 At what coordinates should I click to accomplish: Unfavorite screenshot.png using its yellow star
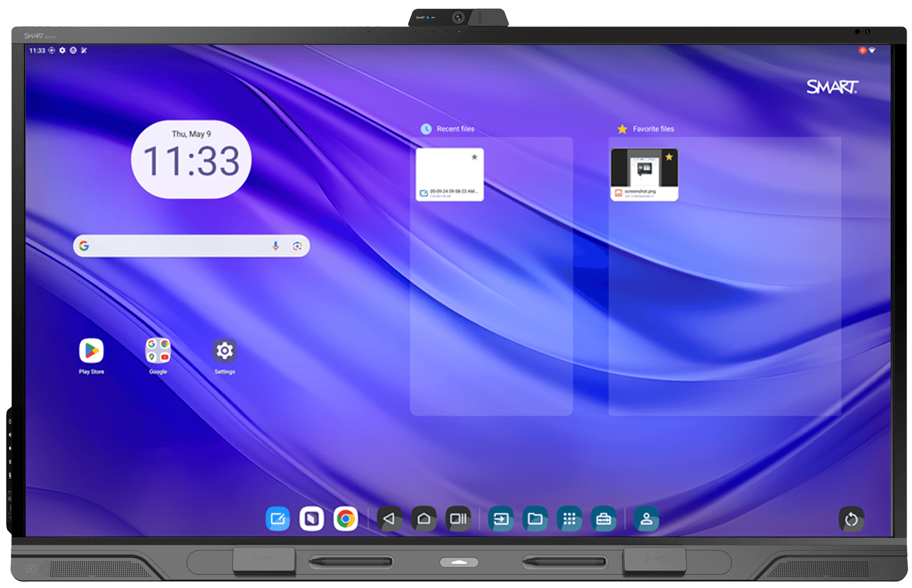669,157
